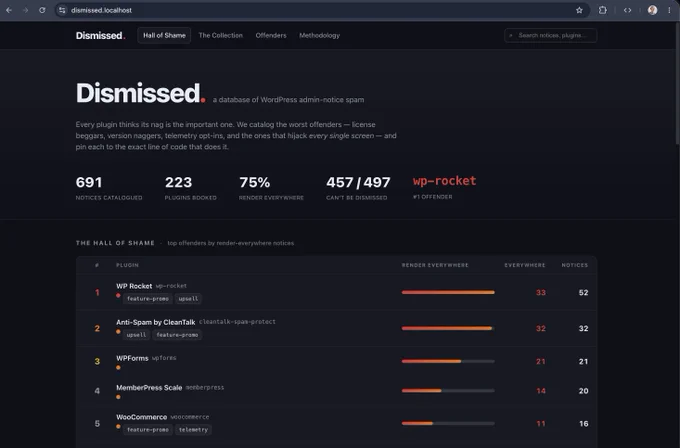Click the Dismissed logo in navbar
Screen dimensions: 680x448
tap(100, 36)
